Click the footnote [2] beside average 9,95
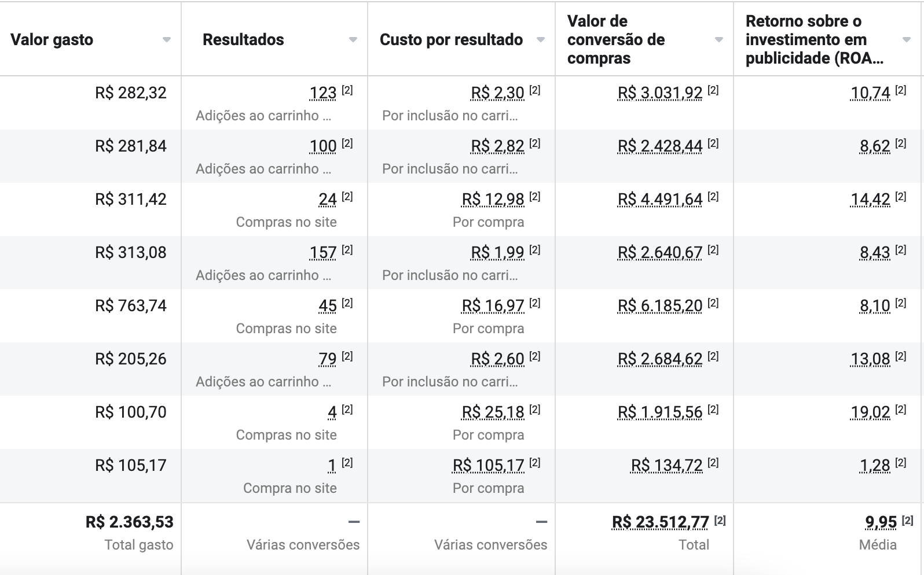The image size is (924, 575). [907, 521]
